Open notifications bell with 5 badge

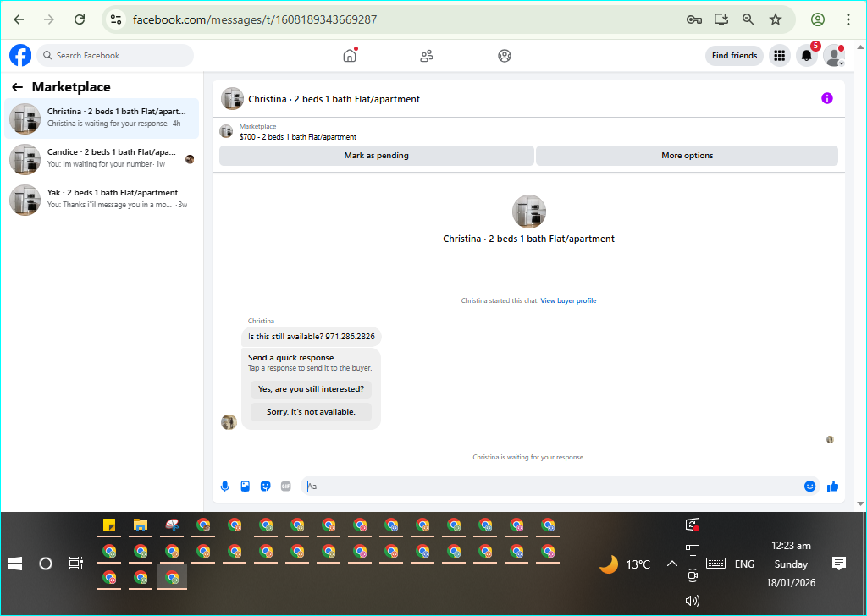click(807, 56)
